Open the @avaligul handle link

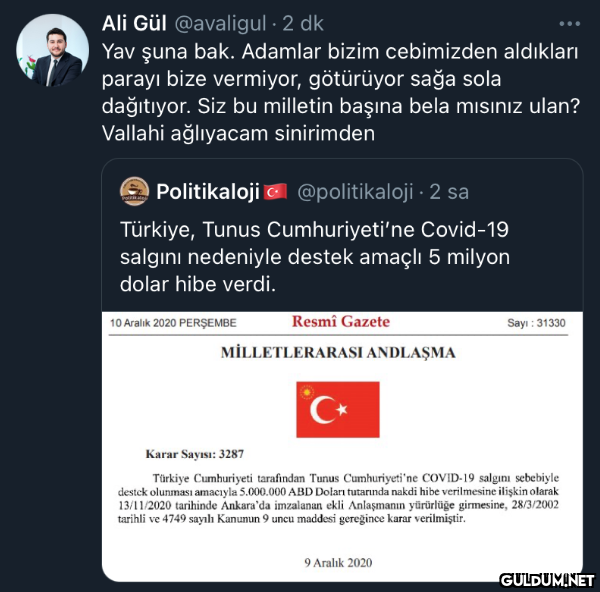coord(220,24)
